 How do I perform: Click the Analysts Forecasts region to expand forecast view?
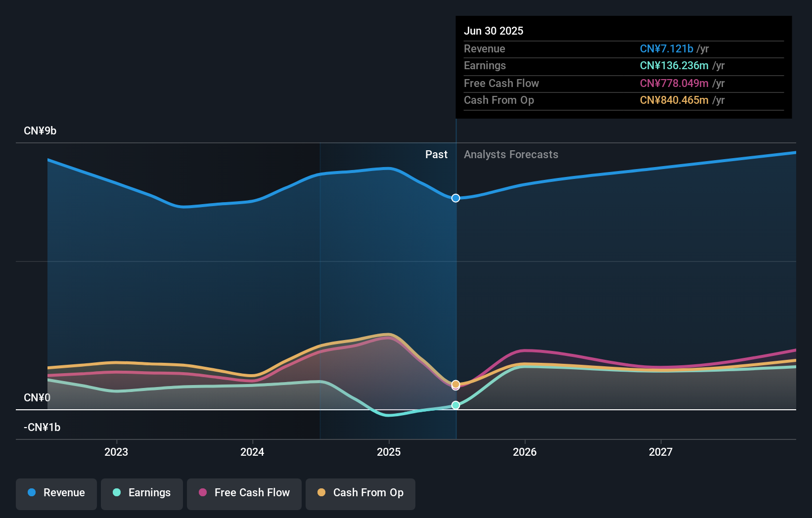click(511, 154)
